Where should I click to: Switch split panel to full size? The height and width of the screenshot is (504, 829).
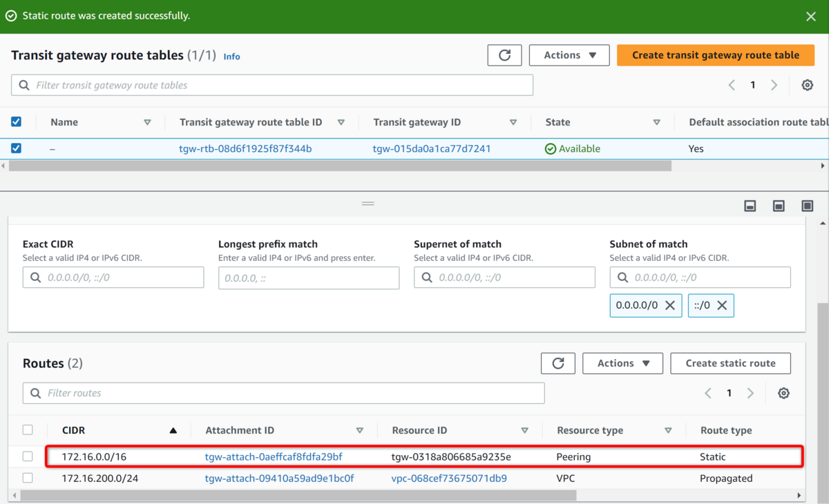click(x=807, y=206)
